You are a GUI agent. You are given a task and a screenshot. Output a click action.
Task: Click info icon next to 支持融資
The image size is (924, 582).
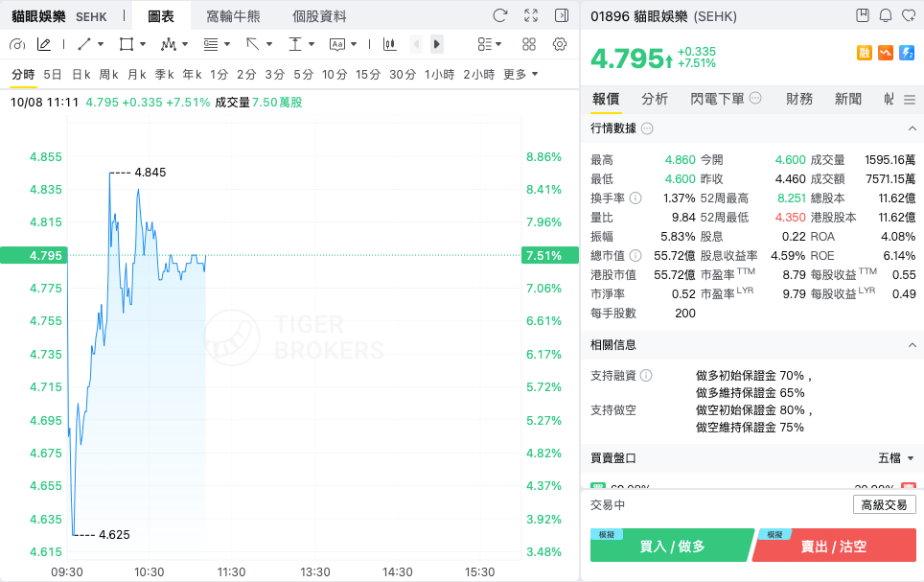[x=646, y=376]
